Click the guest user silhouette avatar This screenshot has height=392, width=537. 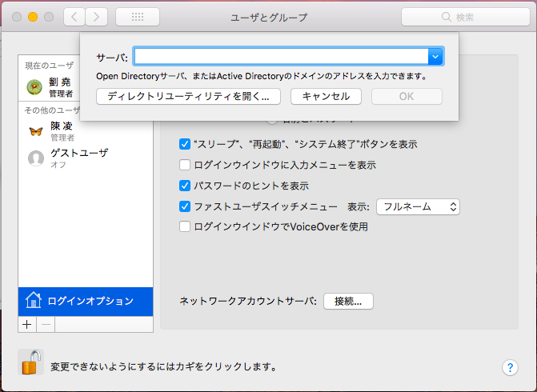(x=36, y=158)
